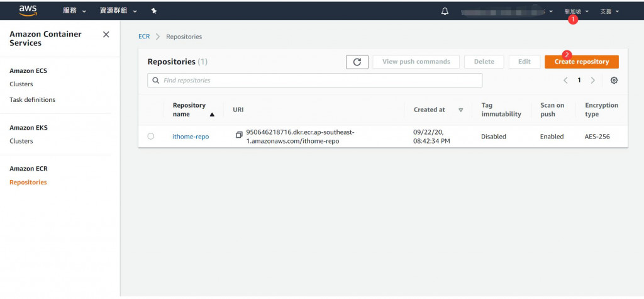This screenshot has height=299, width=644.
Task: Click the Edit button
Action: pyautogui.click(x=525, y=62)
